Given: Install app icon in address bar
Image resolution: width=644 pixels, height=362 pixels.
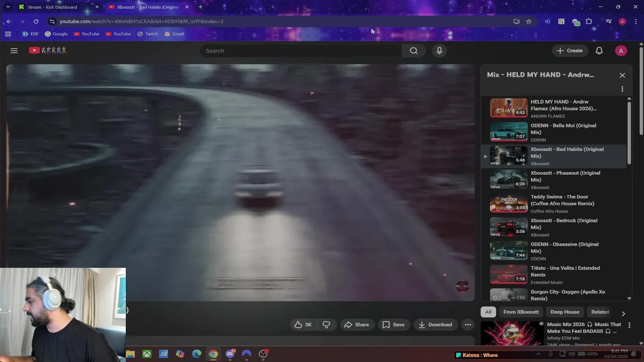Looking at the screenshot, I should (x=516, y=22).
